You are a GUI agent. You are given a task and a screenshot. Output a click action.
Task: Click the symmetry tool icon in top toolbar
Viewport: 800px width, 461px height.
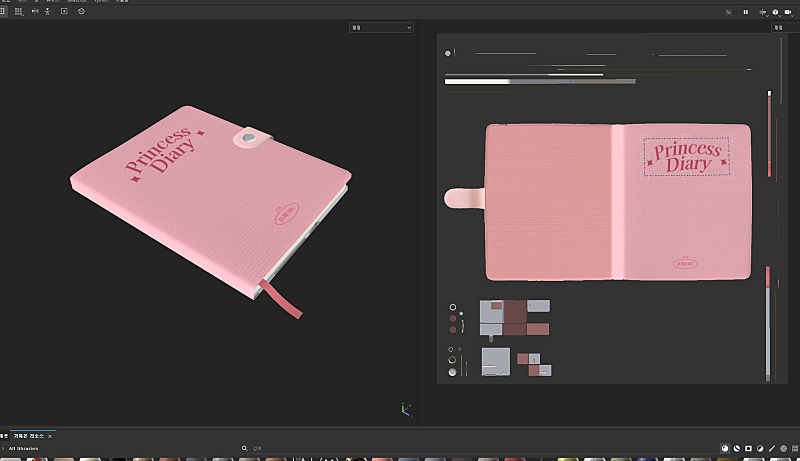(x=35, y=11)
